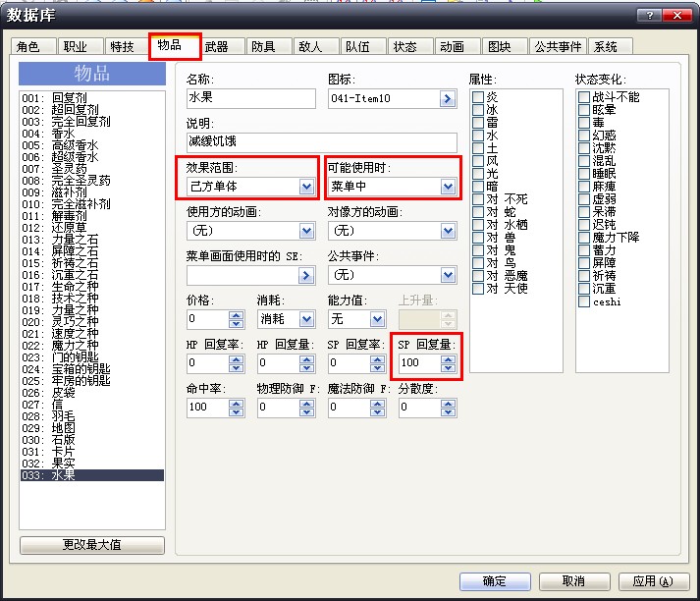This screenshot has height=601, width=700.
Task: Select item 032: 果实 in list
Action: [x=92, y=464]
